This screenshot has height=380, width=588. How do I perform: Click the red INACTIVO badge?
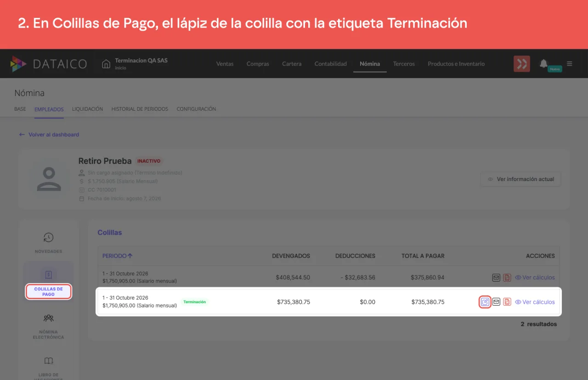149,161
